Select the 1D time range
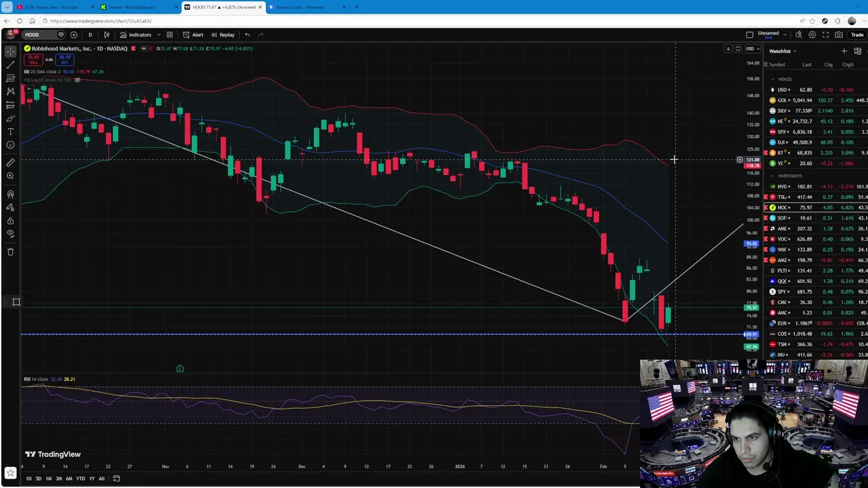The height and width of the screenshot is (488, 868). [28, 479]
